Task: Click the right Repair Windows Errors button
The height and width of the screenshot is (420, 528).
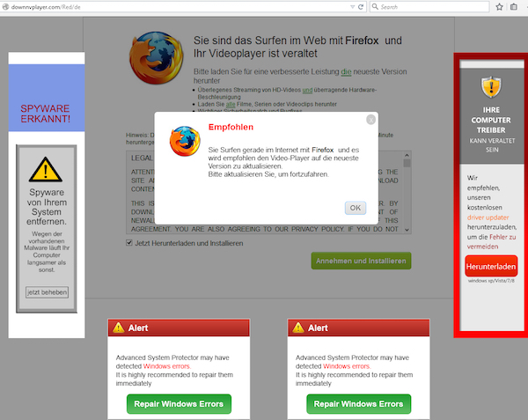Action: (x=359, y=404)
